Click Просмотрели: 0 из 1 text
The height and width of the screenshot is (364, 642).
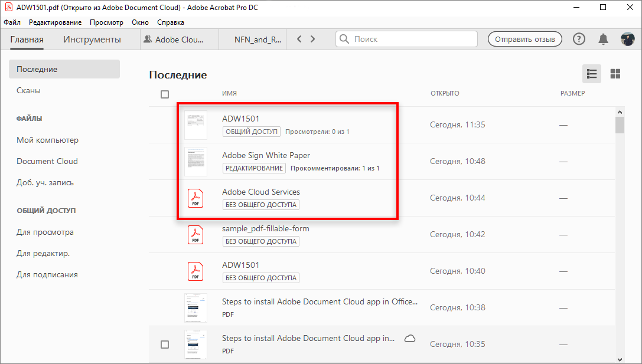coord(317,132)
